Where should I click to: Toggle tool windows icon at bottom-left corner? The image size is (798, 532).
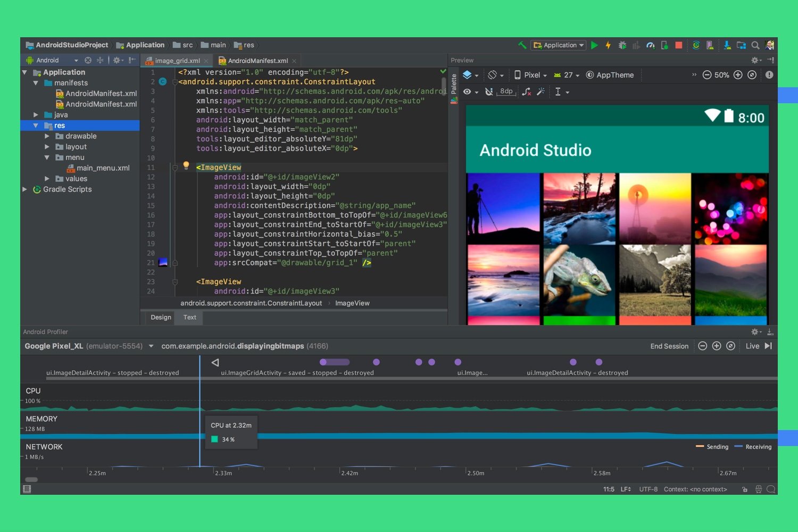click(27, 489)
